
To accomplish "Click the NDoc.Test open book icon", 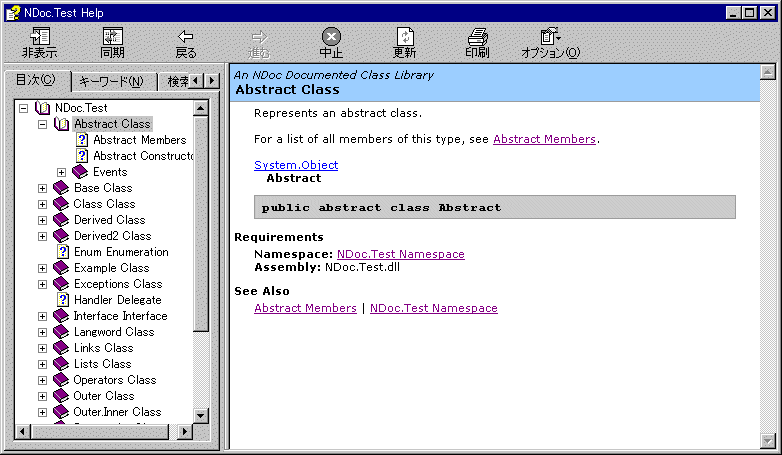I will tap(42, 108).
